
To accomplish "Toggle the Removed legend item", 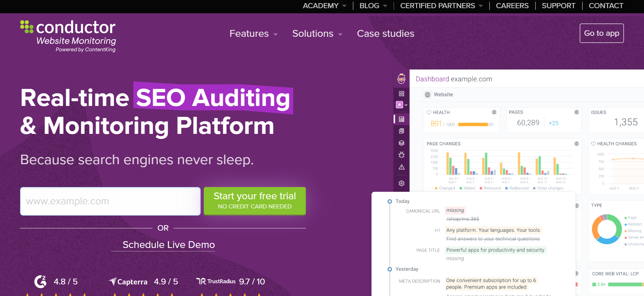I will click(x=490, y=188).
